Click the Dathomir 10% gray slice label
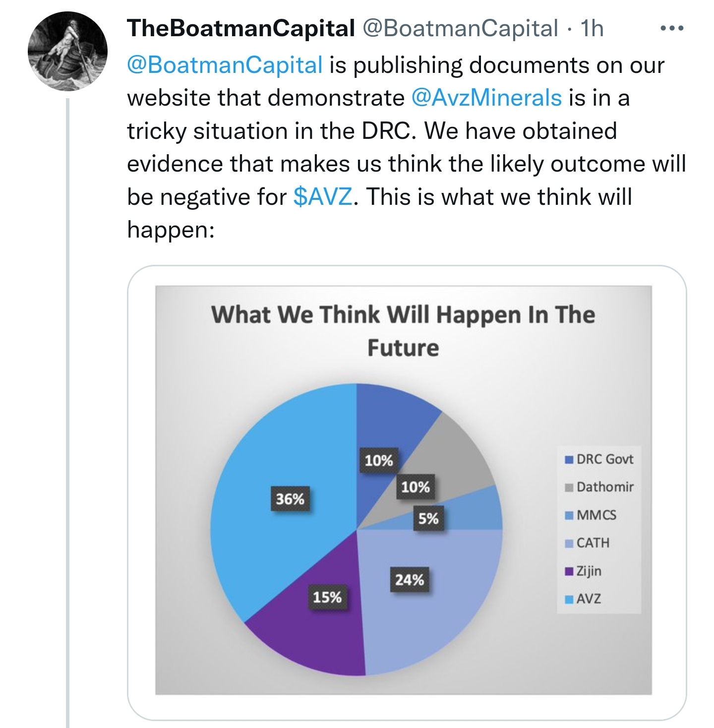This screenshot has height=728, width=714. (x=416, y=487)
